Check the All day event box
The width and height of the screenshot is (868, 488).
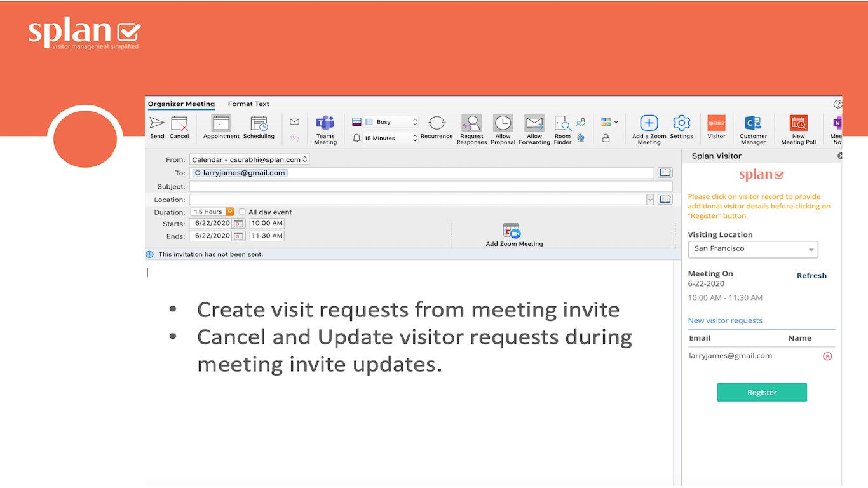coord(242,212)
